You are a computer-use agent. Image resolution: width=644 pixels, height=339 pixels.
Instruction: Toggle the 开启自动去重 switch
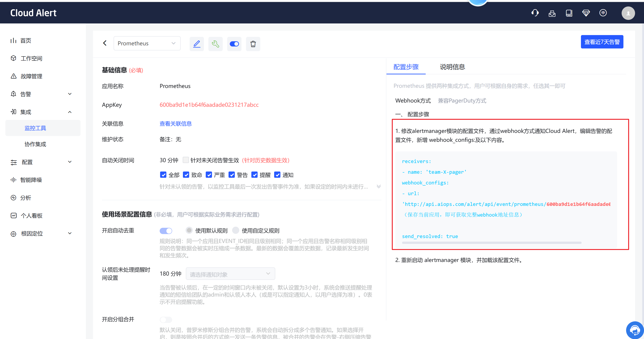pyautogui.click(x=166, y=231)
